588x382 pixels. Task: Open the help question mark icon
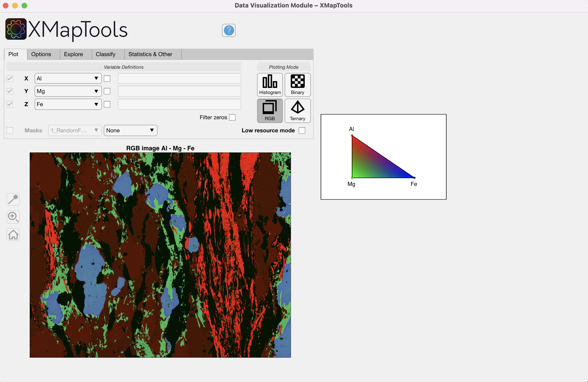pyautogui.click(x=229, y=30)
